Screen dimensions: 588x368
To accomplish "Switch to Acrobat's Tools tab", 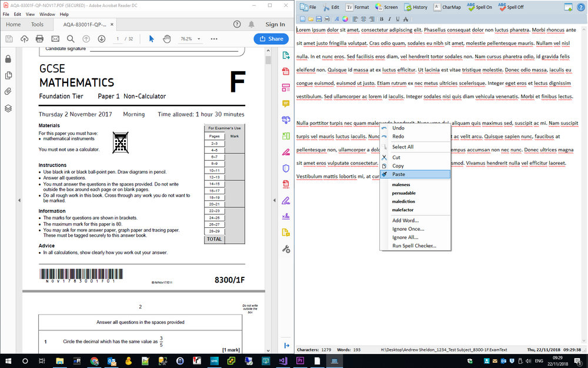I will (x=37, y=24).
